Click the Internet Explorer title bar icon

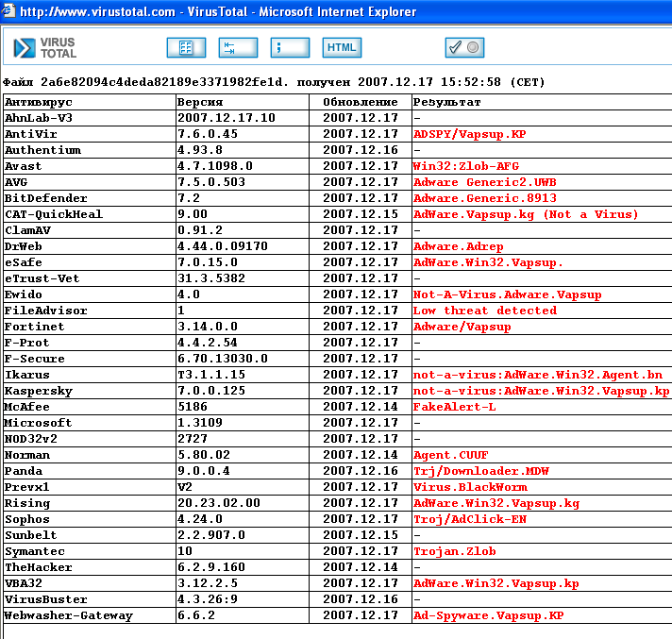pos(8,11)
